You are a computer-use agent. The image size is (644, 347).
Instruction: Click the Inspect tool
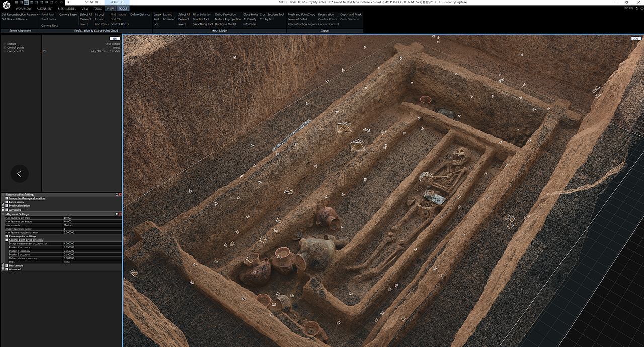tap(99, 14)
